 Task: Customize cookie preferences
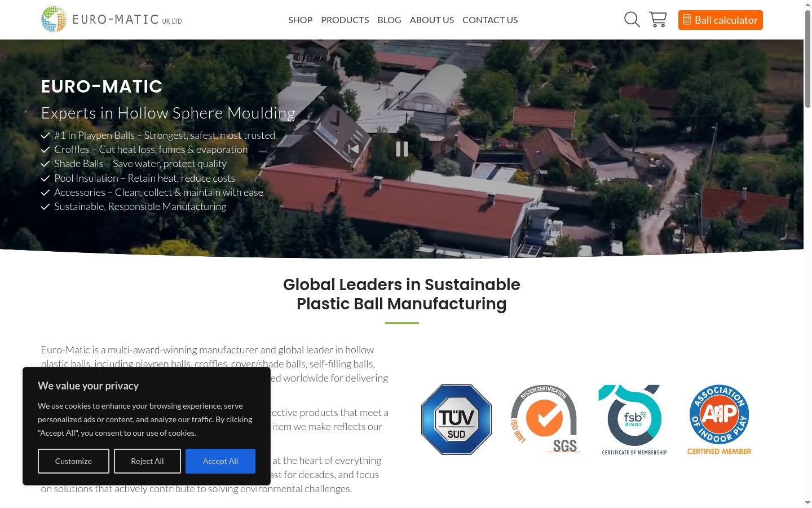click(73, 461)
